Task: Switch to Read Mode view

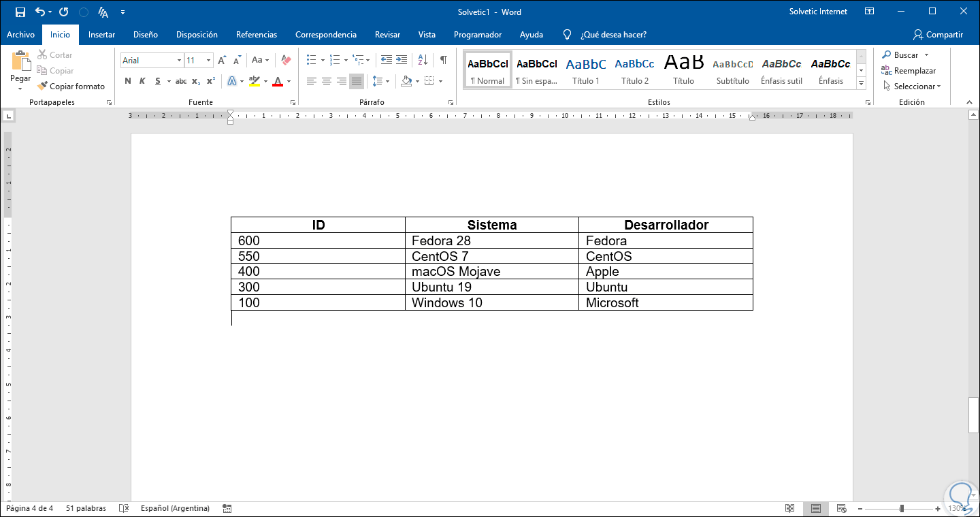Action: click(789, 509)
